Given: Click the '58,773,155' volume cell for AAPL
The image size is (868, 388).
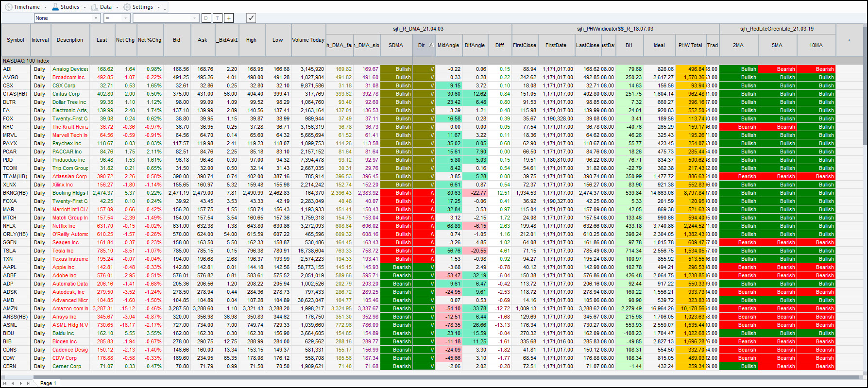Looking at the screenshot, I should point(308,267).
